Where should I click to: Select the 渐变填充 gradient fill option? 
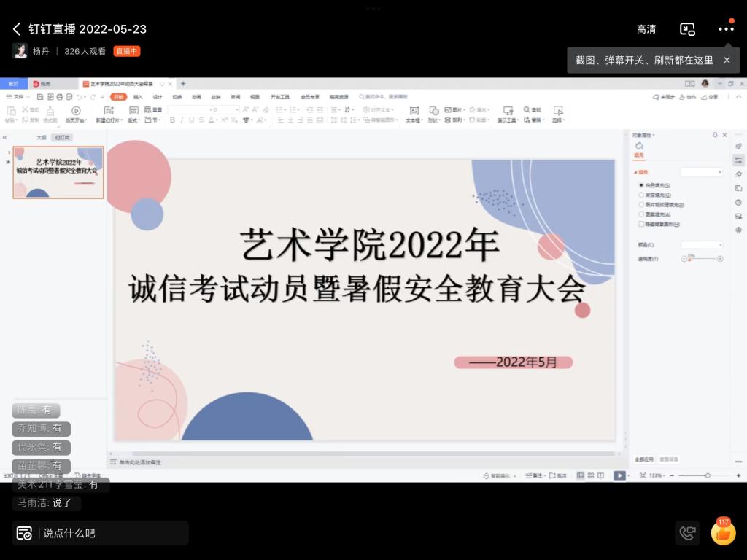point(641,195)
